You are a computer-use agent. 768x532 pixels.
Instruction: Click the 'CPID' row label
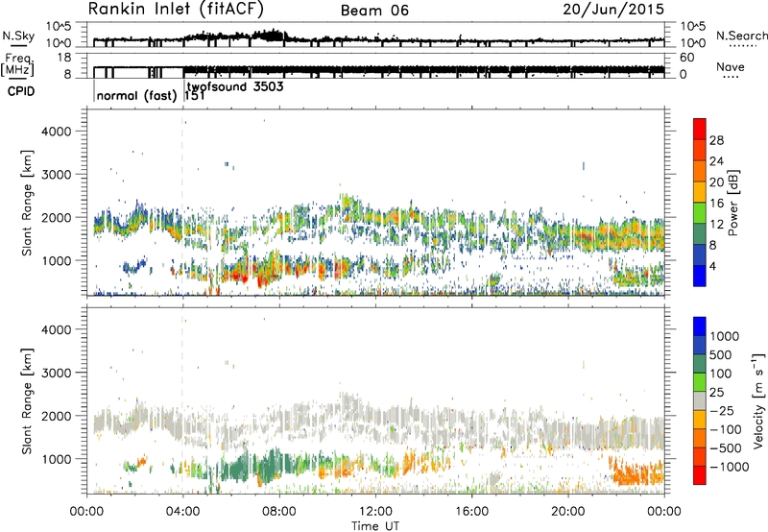(x=21, y=91)
